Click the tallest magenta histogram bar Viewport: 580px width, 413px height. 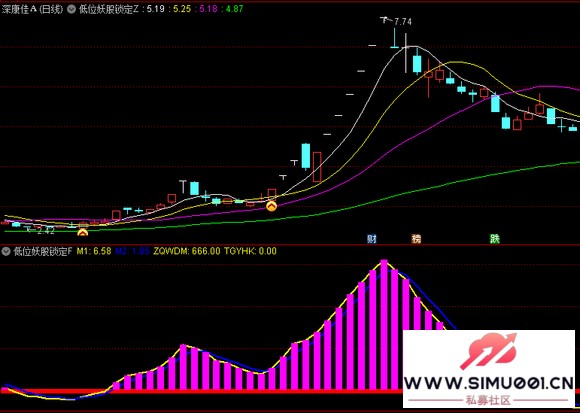pos(384,325)
